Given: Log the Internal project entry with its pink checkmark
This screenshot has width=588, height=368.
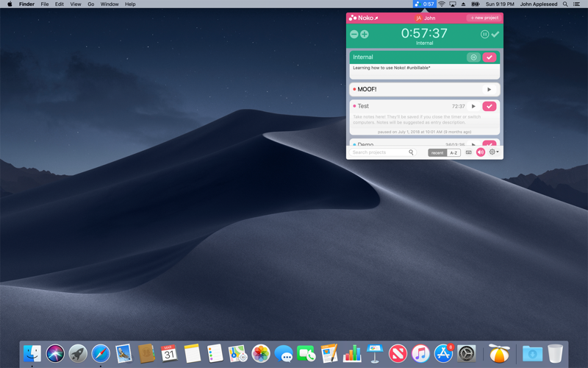Looking at the screenshot, I should [x=490, y=57].
